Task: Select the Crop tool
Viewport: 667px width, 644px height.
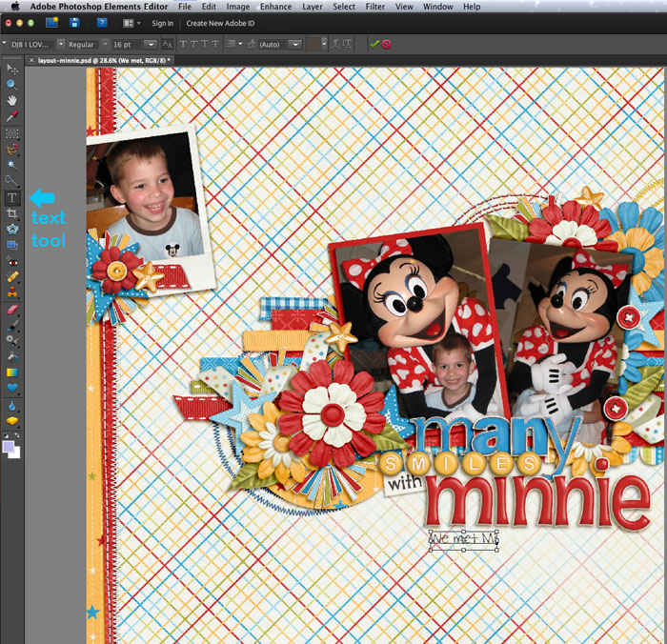Action: (11, 213)
